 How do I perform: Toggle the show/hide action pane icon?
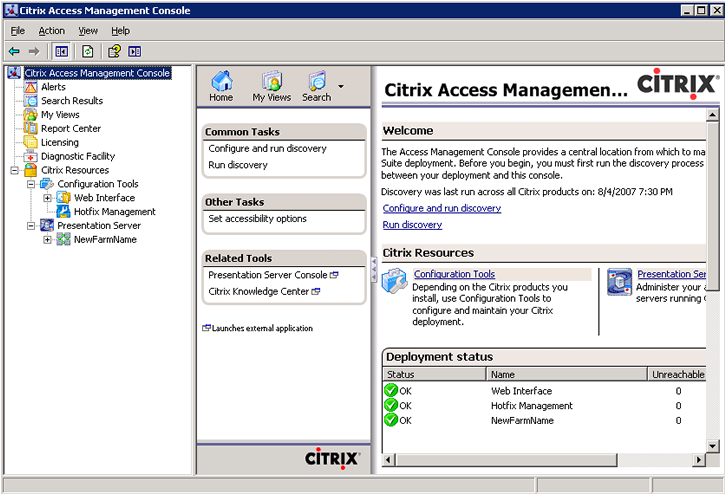pyautogui.click(x=135, y=51)
